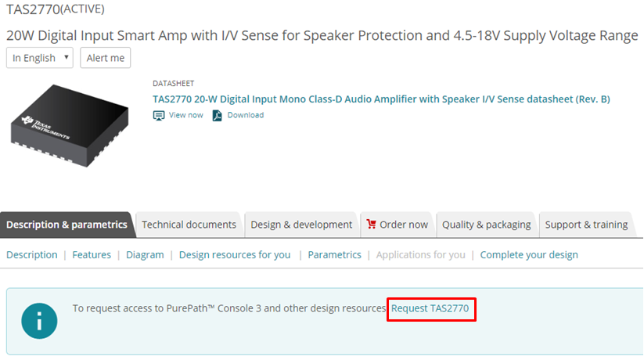This screenshot has width=644, height=360.
Task: Switch to the Technical documents tab
Action: (189, 225)
